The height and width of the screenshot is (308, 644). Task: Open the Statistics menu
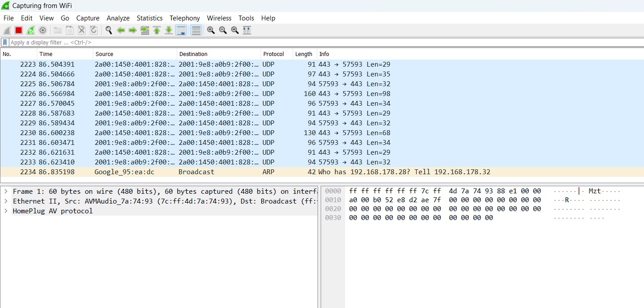pos(149,18)
